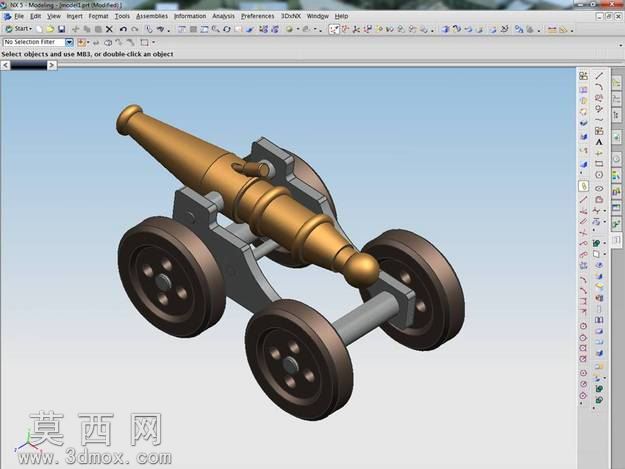The image size is (625, 469).
Task: Undo the last action
Action: tap(123, 29)
